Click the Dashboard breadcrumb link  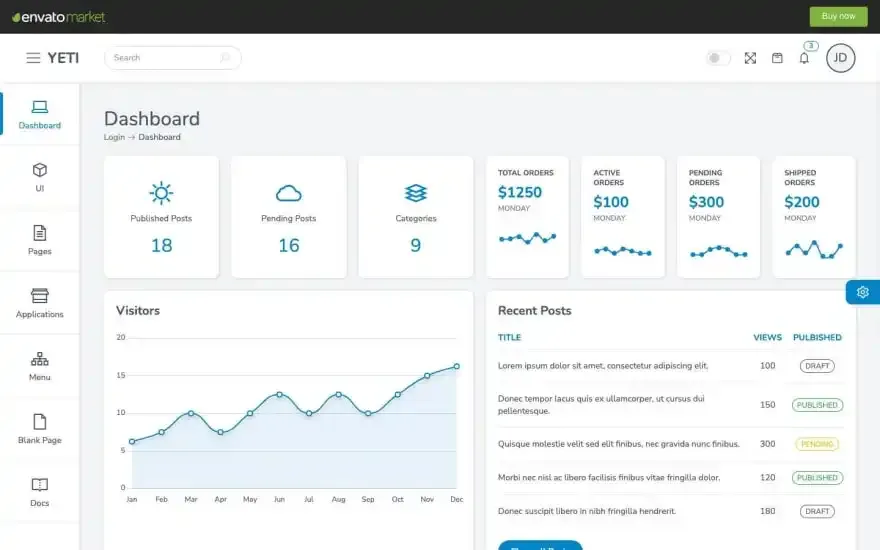(159, 137)
